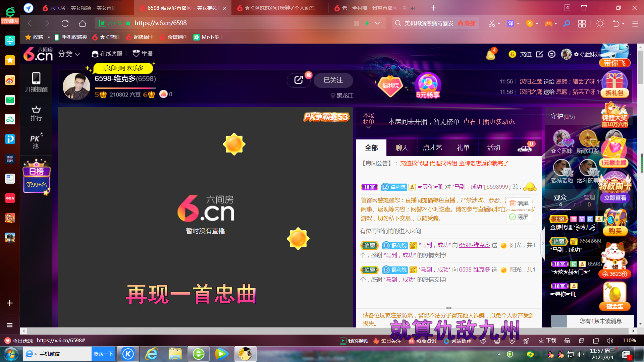Screen dimensions: 644x362
Task: Reload the page with refresh icon
Action: (65, 23)
